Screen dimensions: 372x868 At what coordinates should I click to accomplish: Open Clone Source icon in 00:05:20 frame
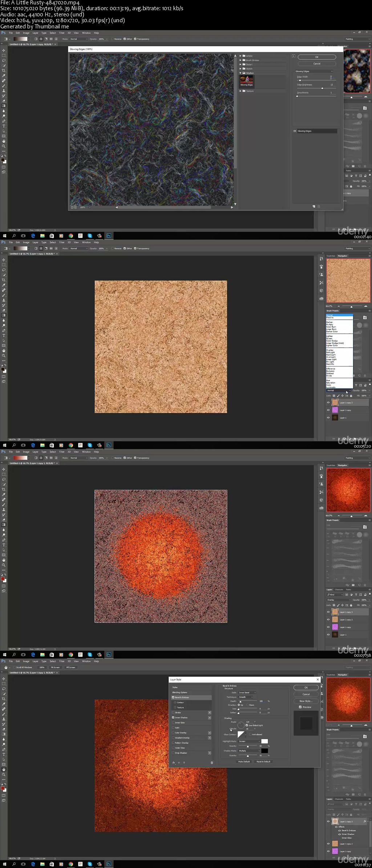(x=321, y=275)
